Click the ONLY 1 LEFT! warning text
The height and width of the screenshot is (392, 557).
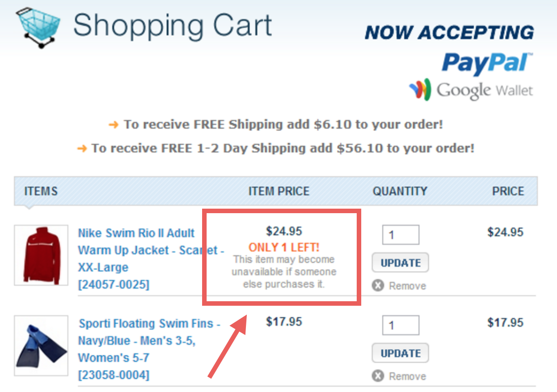tap(284, 247)
